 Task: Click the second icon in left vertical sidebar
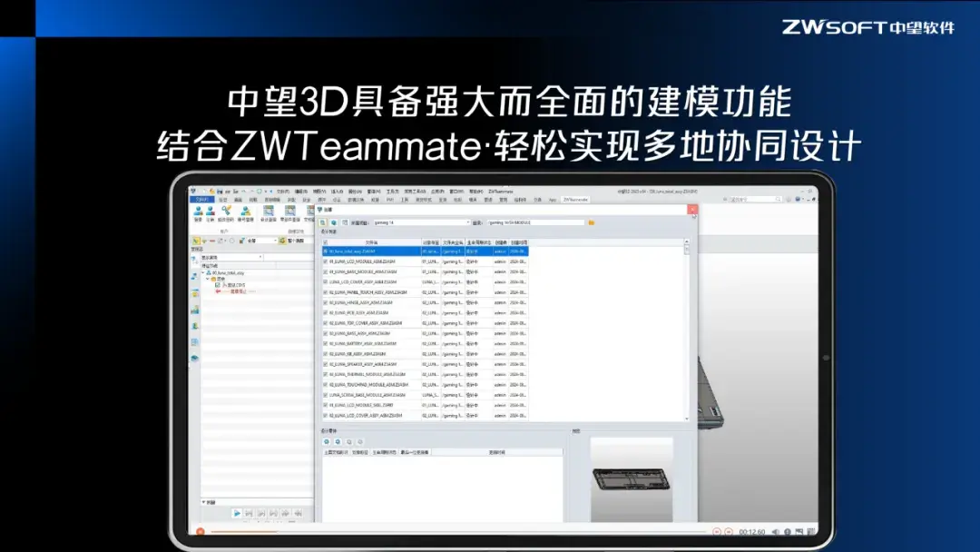click(194, 276)
